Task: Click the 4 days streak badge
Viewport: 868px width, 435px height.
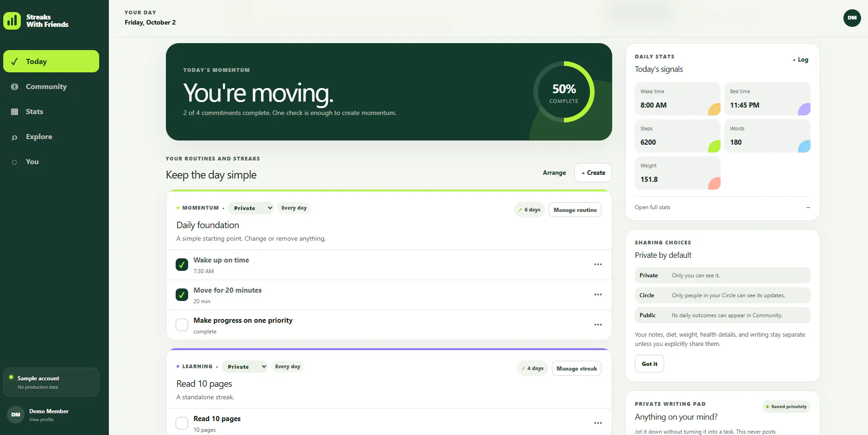Action: (532, 368)
